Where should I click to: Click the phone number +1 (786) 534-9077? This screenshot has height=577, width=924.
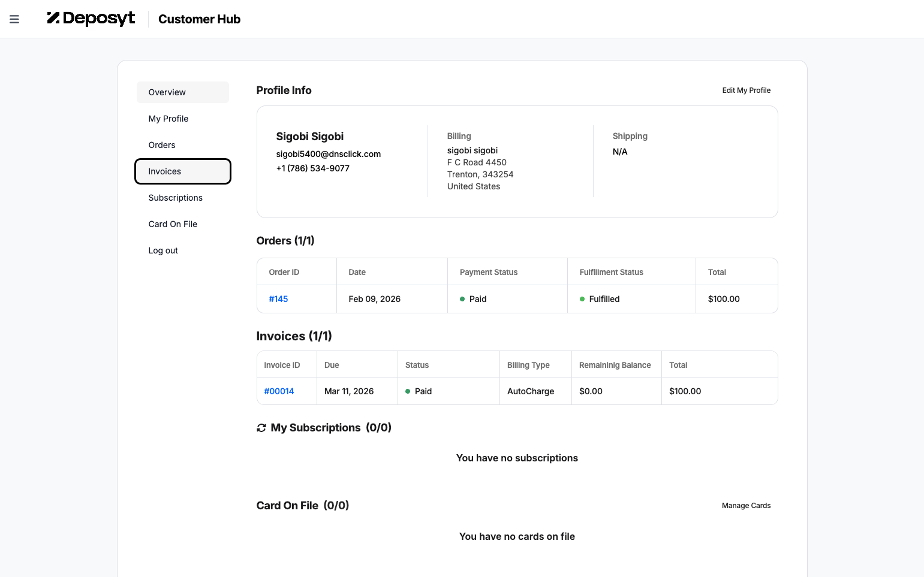[313, 168]
